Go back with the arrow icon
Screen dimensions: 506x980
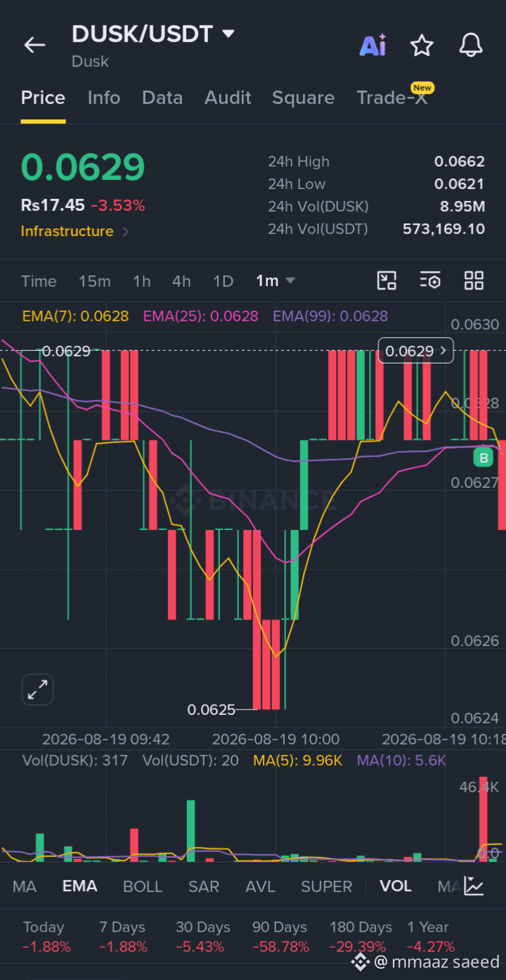tap(34, 46)
